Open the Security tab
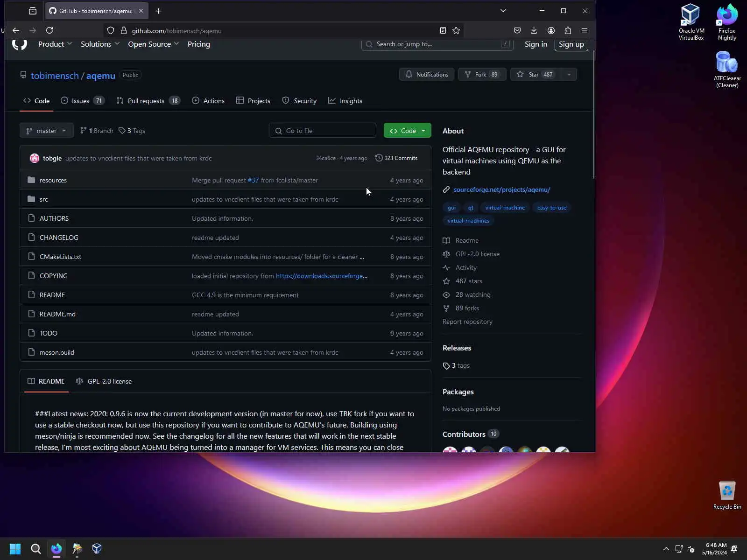This screenshot has height=560, width=747. coord(299,101)
